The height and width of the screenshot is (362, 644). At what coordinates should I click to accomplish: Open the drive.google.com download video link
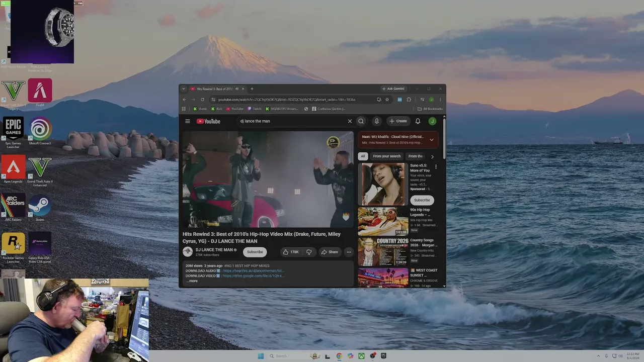pos(254,276)
